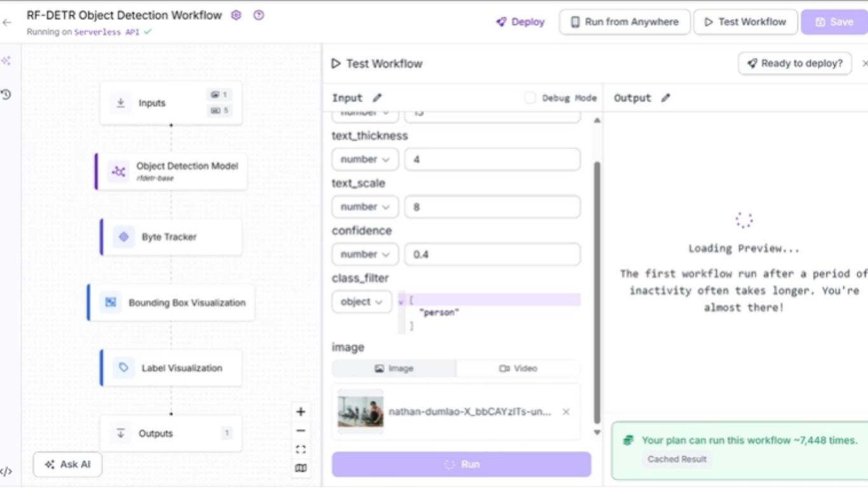
Task: Open the Ask AI panel
Action: [67, 464]
